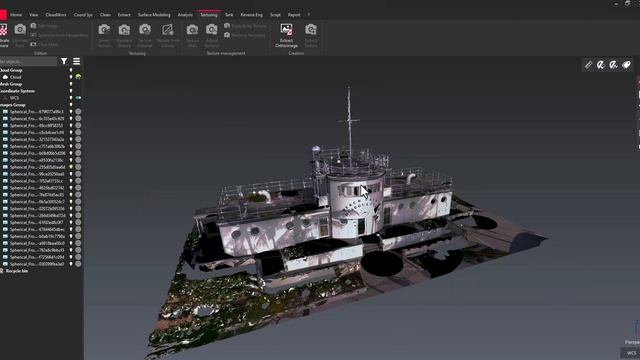Click the Standard Texture tool
Screen dimensions: 640x360
[124, 35]
